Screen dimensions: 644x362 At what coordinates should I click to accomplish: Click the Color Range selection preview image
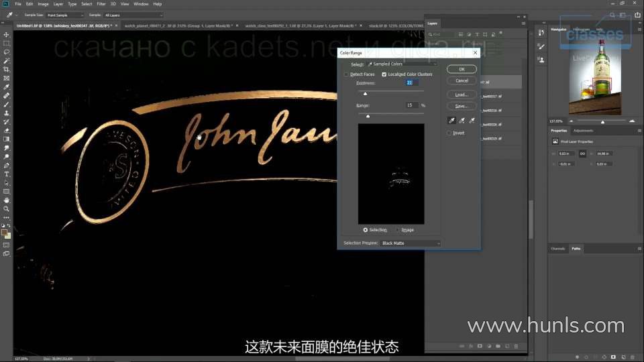tap(391, 174)
